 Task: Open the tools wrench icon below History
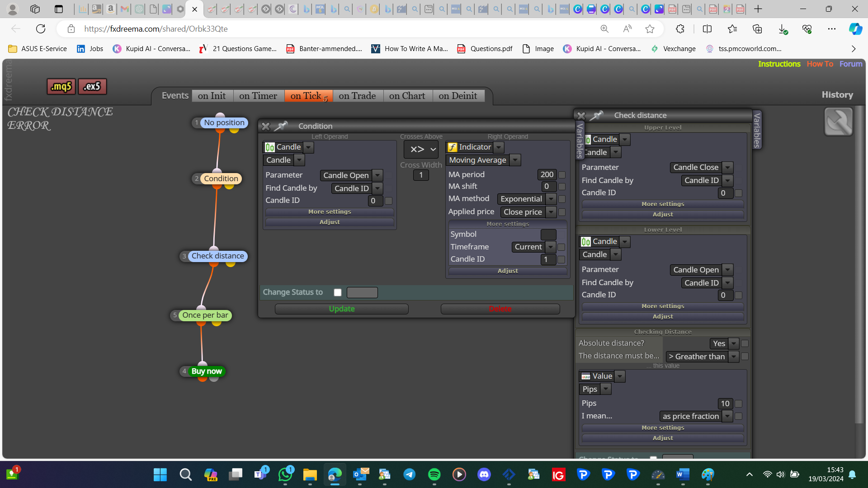pyautogui.click(x=839, y=122)
